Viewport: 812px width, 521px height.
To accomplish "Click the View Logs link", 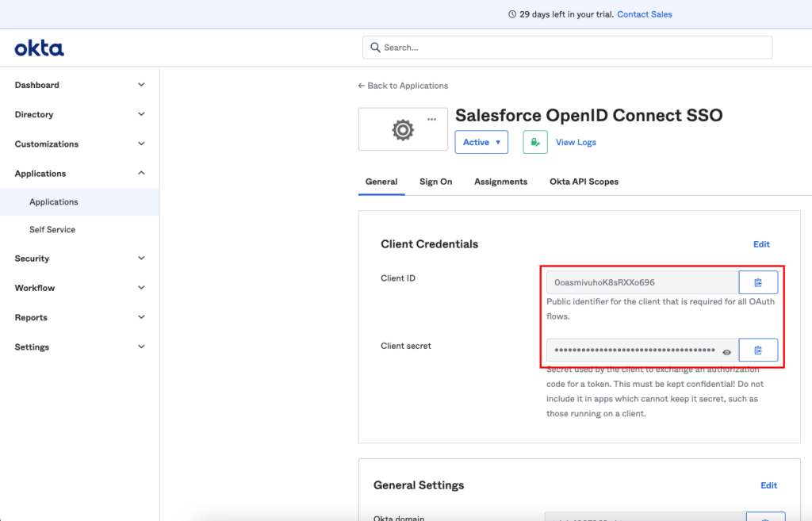I will [576, 143].
